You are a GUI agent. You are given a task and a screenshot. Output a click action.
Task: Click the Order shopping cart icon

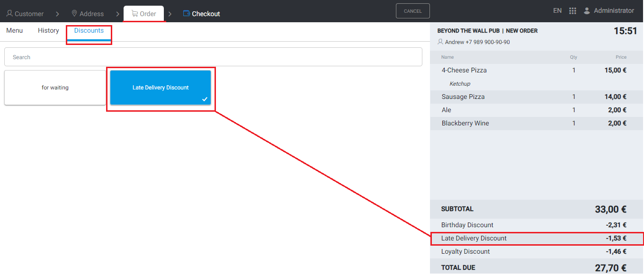[134, 14]
